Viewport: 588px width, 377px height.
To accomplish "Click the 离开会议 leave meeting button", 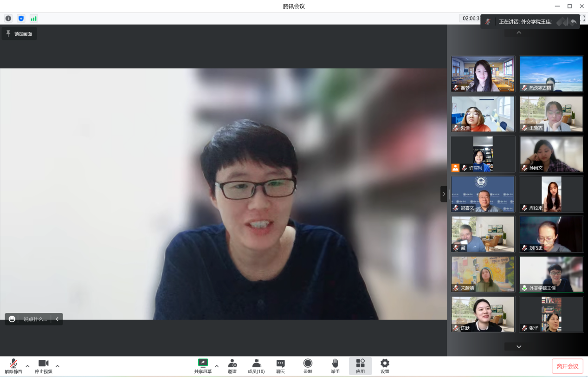I will tap(567, 366).
